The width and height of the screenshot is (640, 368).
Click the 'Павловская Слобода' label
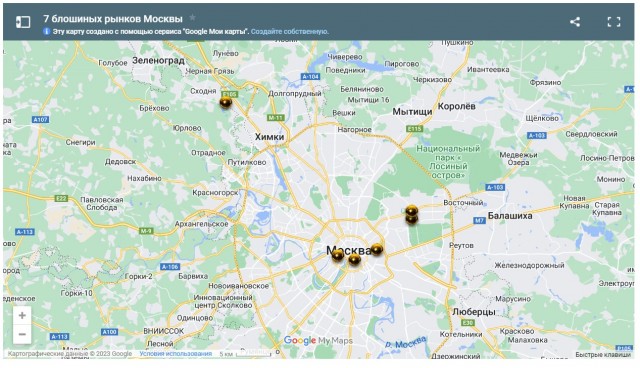point(102,204)
